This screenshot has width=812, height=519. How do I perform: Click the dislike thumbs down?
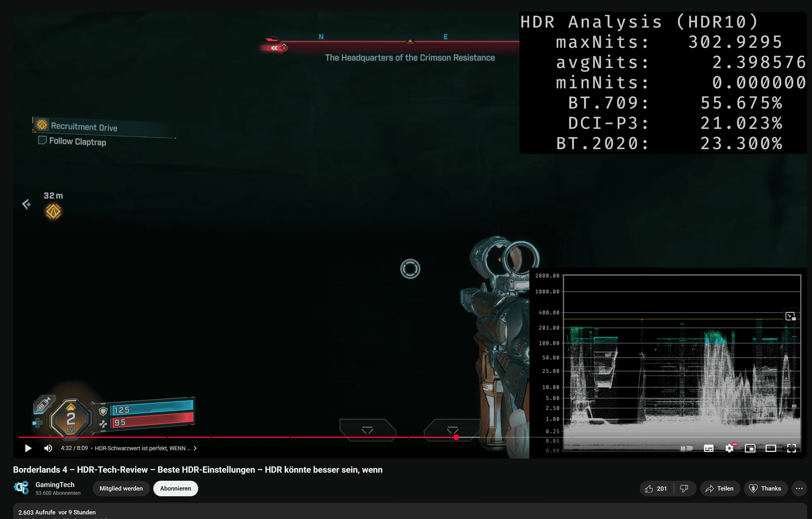point(684,489)
